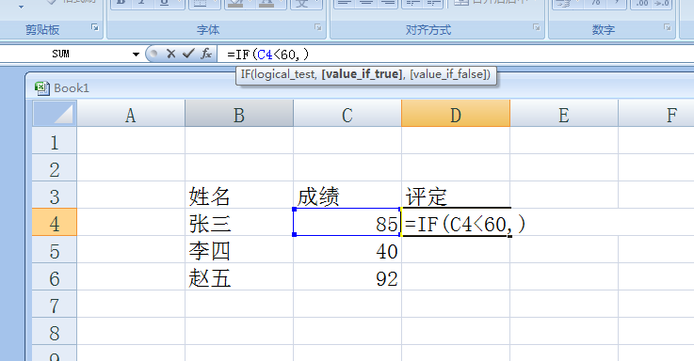Select row 2 header
The image size is (694, 361).
coord(54,168)
